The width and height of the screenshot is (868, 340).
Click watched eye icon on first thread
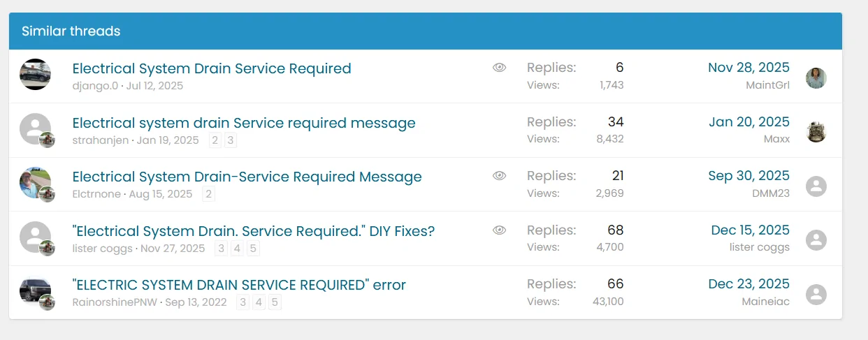point(499,68)
